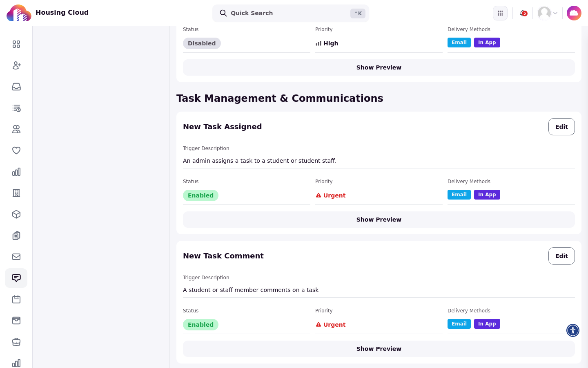Open the dashboard grid icon in sidebar

[16, 44]
